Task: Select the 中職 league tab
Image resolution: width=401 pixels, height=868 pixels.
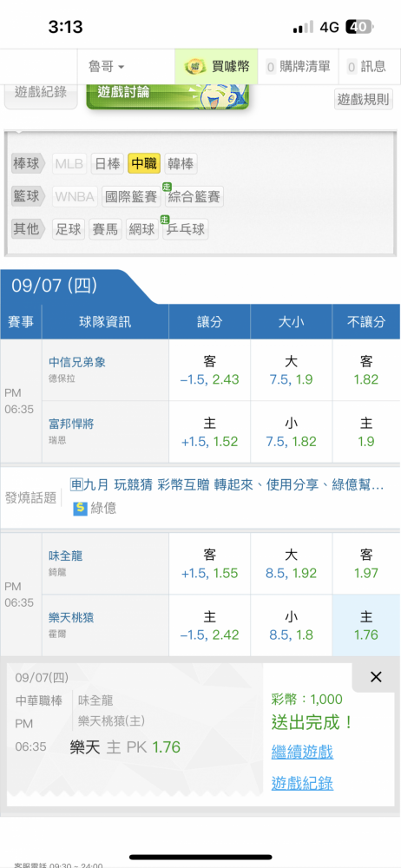Action: point(144,164)
